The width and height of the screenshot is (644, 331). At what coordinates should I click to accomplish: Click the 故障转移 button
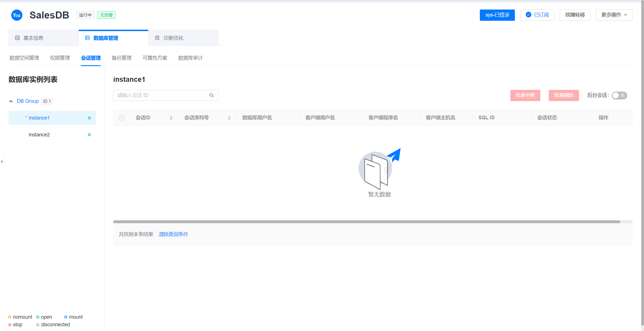coord(575,15)
